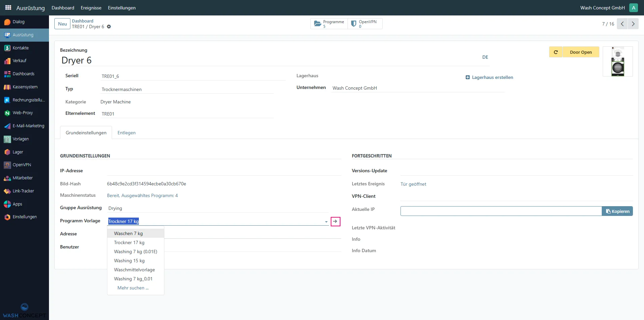The width and height of the screenshot is (644, 320).
Task: Click the Door Open button
Action: click(x=581, y=52)
